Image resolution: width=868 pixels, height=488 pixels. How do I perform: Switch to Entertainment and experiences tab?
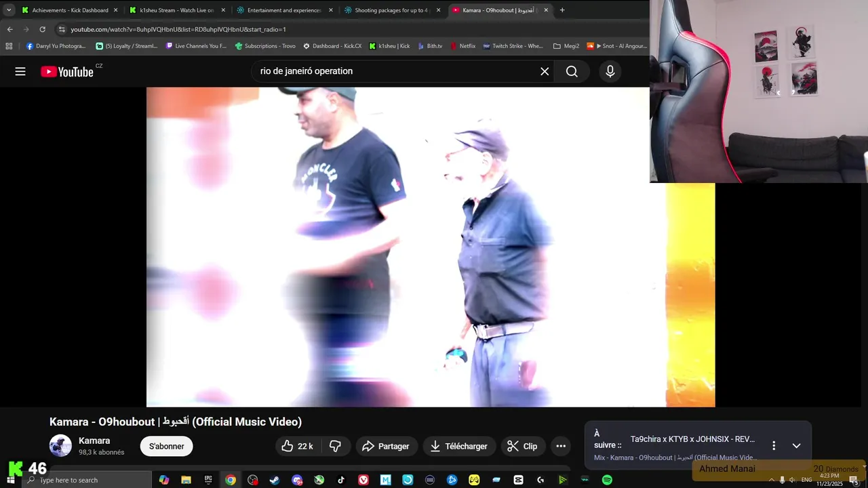click(284, 10)
